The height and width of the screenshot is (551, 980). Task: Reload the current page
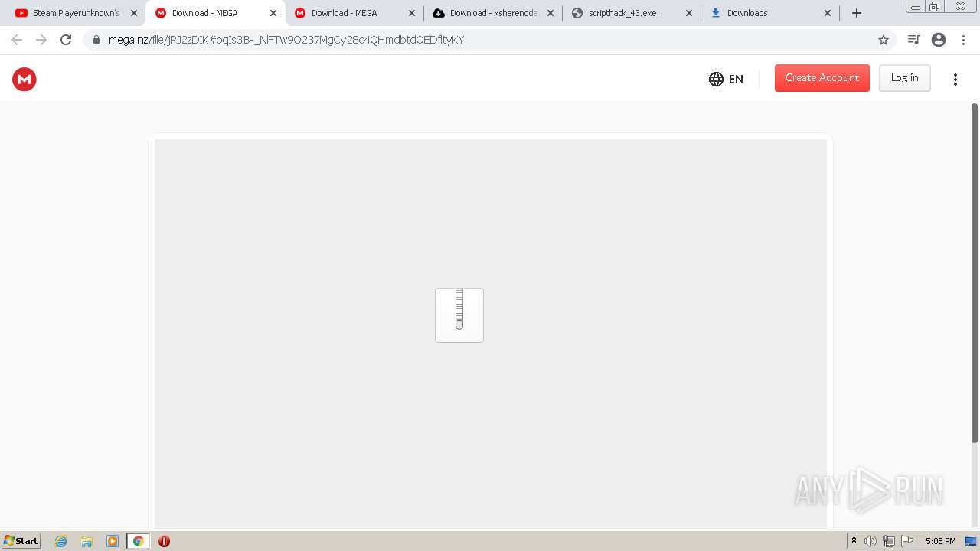pos(66,40)
